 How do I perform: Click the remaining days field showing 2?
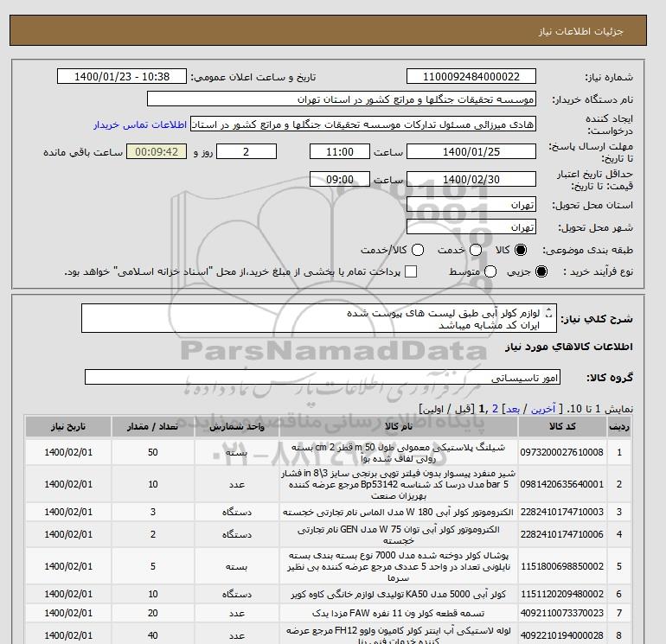click(247, 151)
